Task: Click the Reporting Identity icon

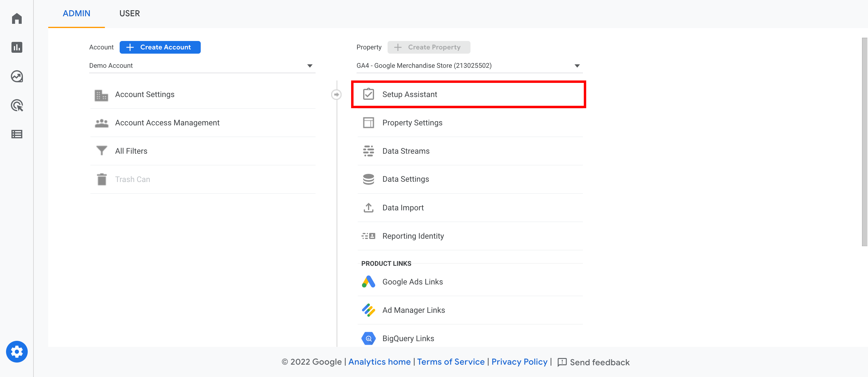Action: 368,235
